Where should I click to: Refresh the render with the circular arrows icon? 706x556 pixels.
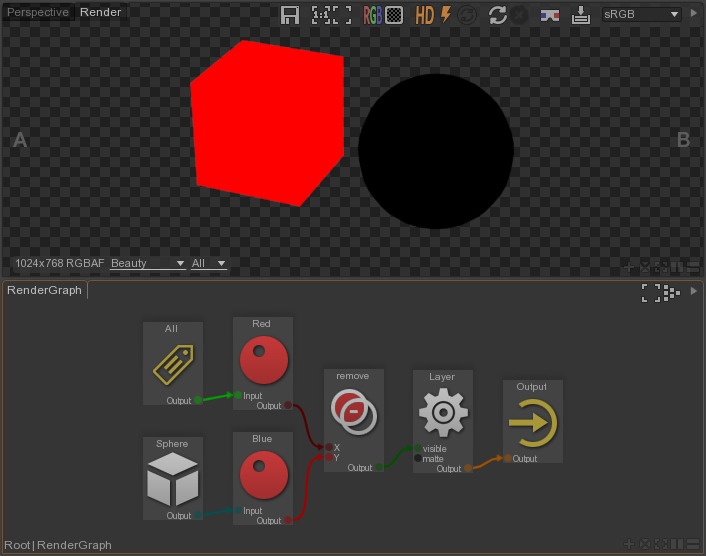(x=497, y=15)
